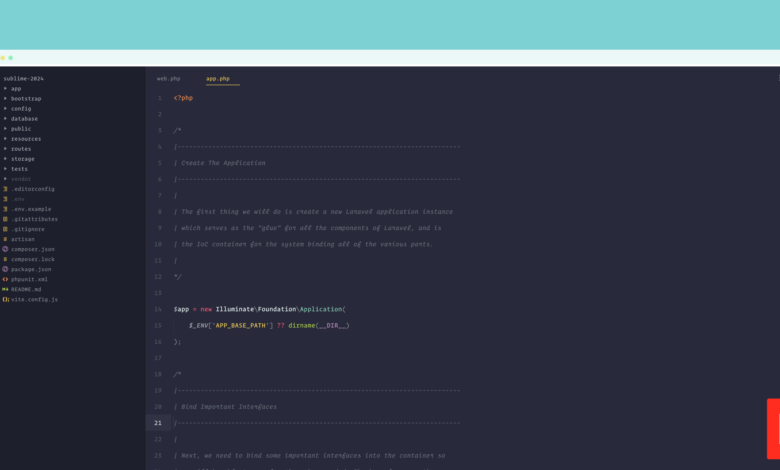Open the app folder

[x=16, y=89]
